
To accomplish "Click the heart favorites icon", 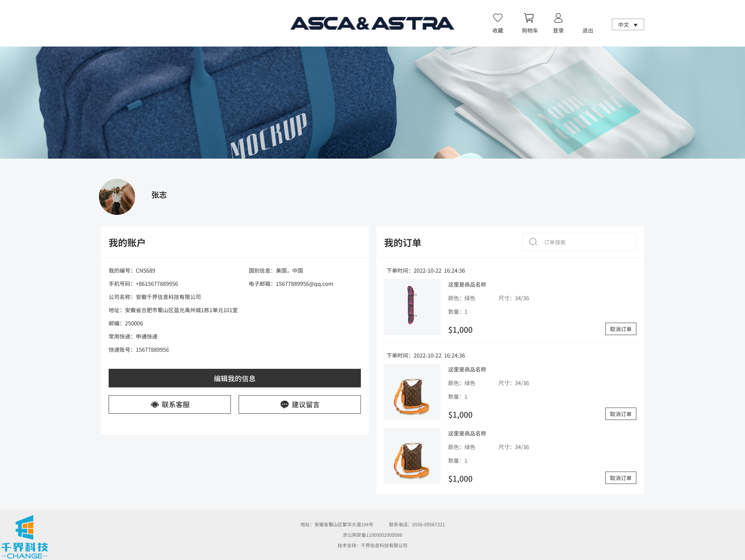I will tap(497, 18).
